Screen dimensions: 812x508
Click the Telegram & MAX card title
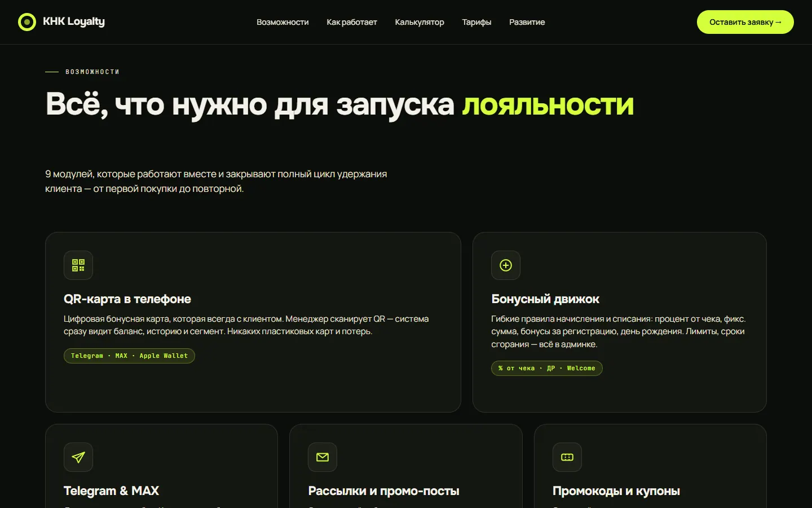coord(111,491)
